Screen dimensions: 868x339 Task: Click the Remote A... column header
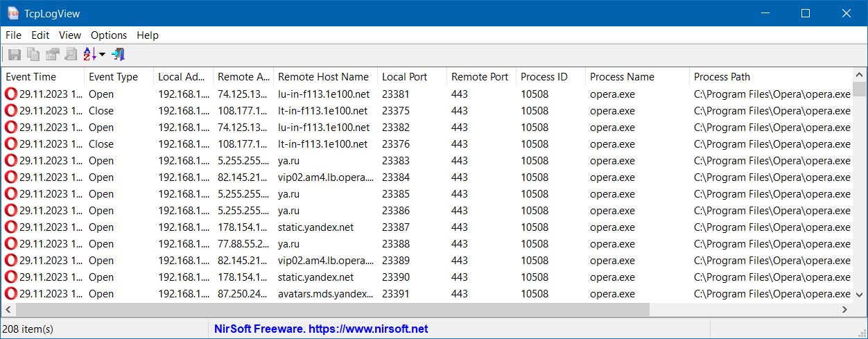click(243, 77)
